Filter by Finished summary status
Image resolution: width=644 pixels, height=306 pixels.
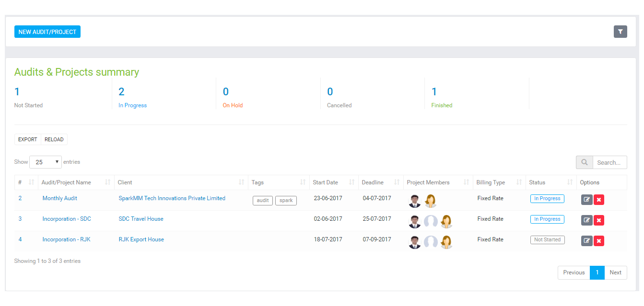(442, 105)
